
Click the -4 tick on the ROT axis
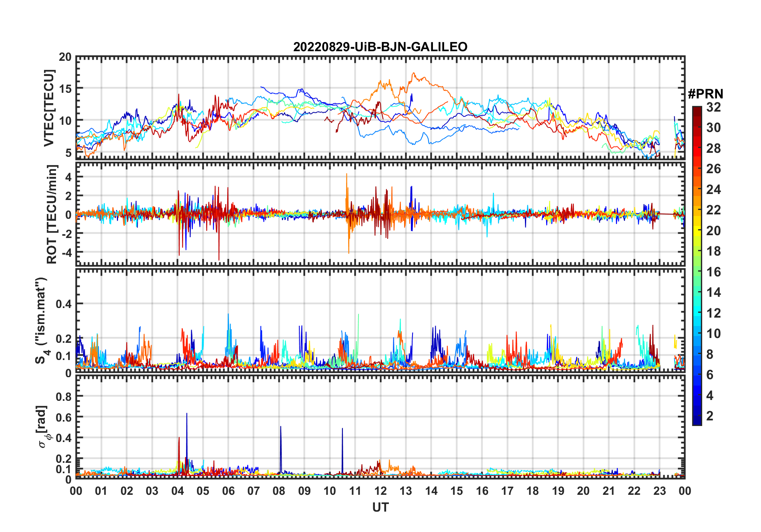(x=66, y=253)
